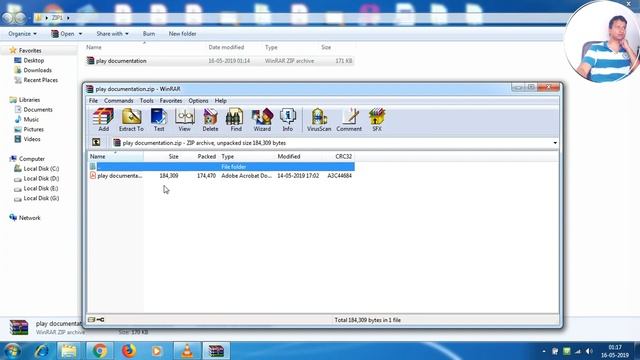
Task: Open the Tools menu
Action: [x=147, y=100]
